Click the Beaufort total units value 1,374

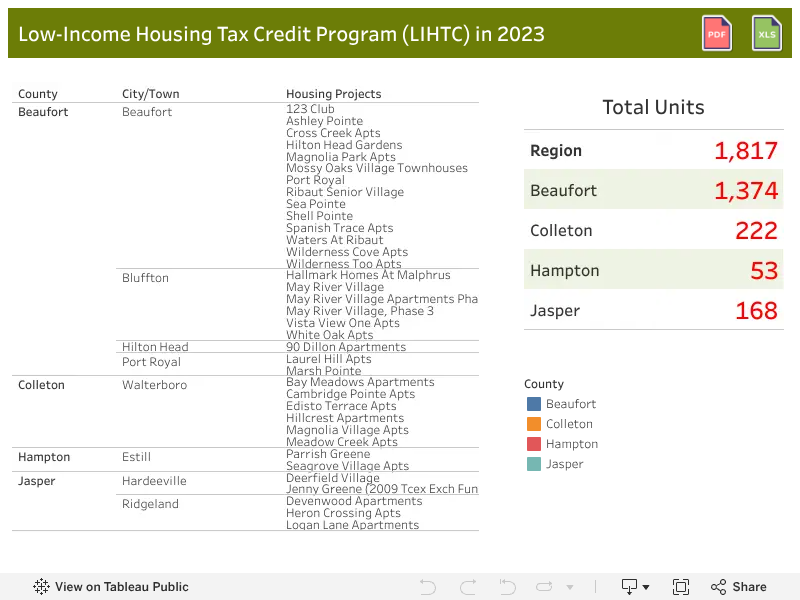(746, 191)
